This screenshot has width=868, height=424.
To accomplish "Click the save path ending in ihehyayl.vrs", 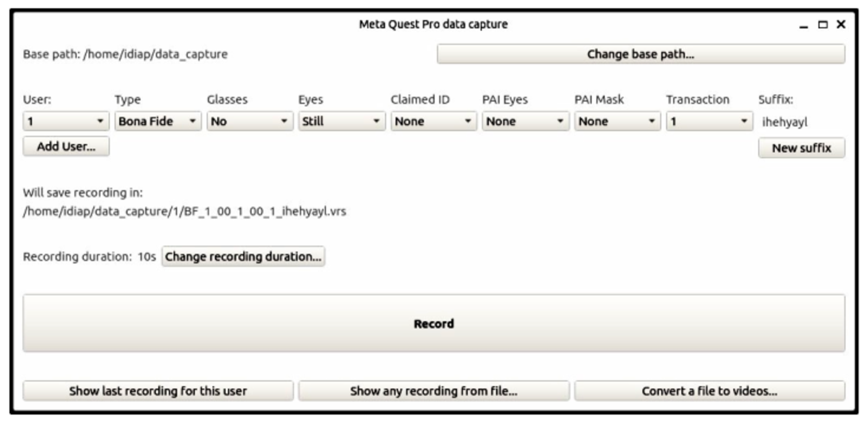I will point(184,211).
